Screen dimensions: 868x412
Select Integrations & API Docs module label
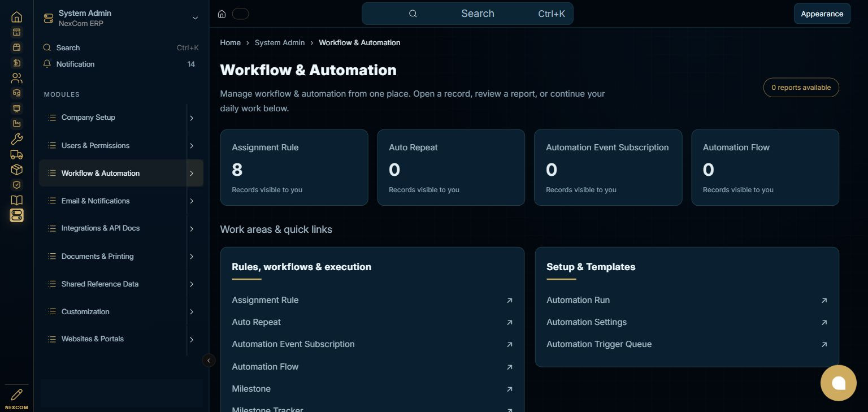coord(101,228)
